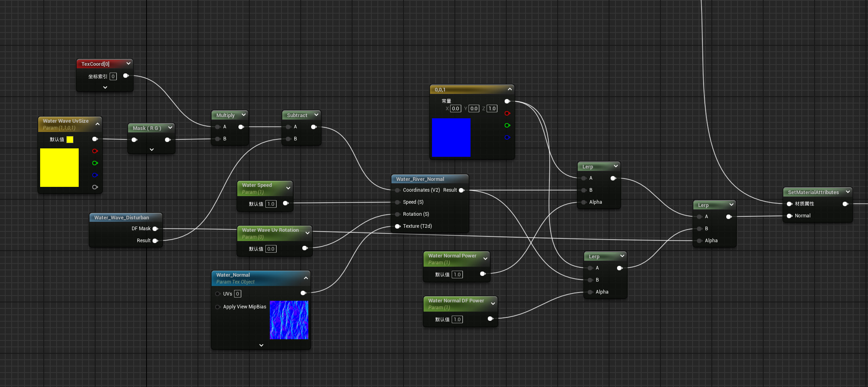
Task: Click the blue color preview of the constant node
Action: [x=451, y=138]
